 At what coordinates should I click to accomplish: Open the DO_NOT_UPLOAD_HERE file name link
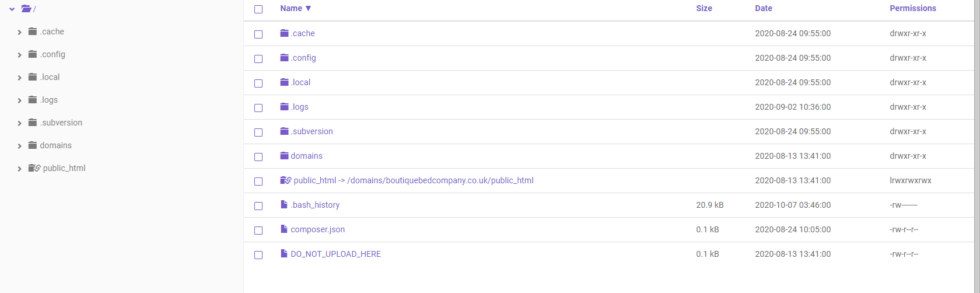coord(335,254)
